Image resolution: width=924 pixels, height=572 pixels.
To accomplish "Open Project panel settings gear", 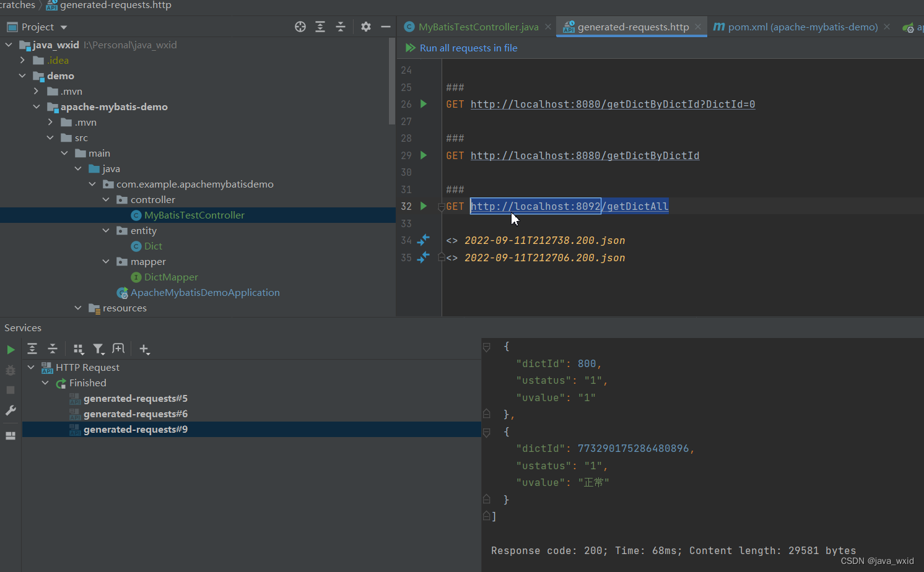I will (x=366, y=27).
